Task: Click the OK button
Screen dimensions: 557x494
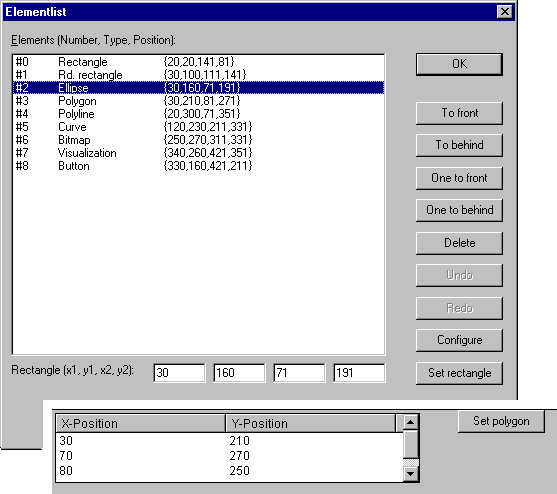Action: pyautogui.click(x=459, y=64)
